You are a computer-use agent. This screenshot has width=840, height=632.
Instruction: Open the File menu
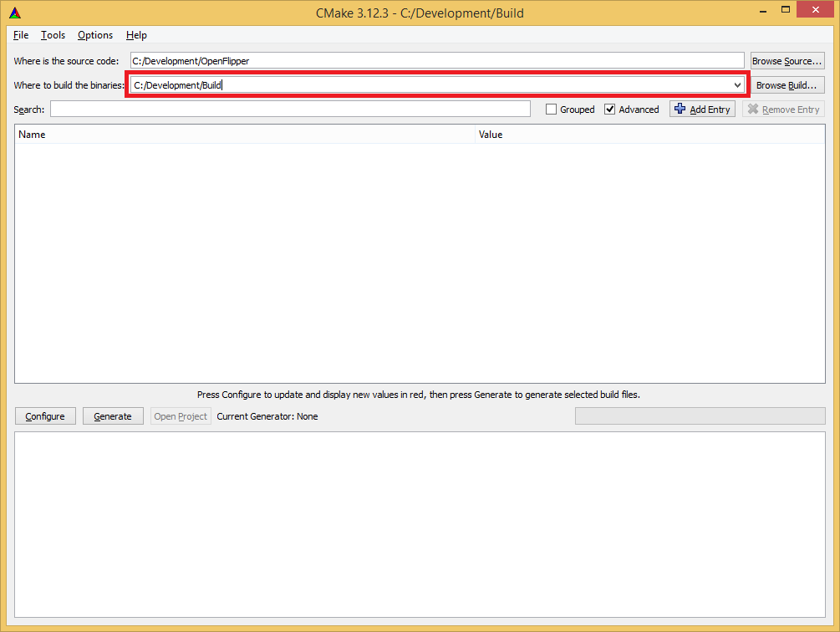tap(20, 35)
